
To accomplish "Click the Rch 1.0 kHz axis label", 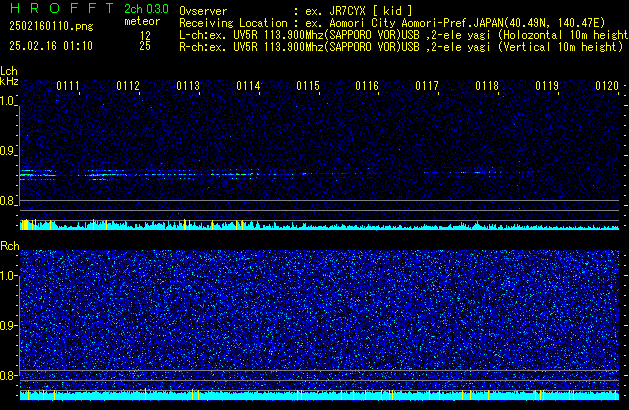I will [x=7, y=276].
